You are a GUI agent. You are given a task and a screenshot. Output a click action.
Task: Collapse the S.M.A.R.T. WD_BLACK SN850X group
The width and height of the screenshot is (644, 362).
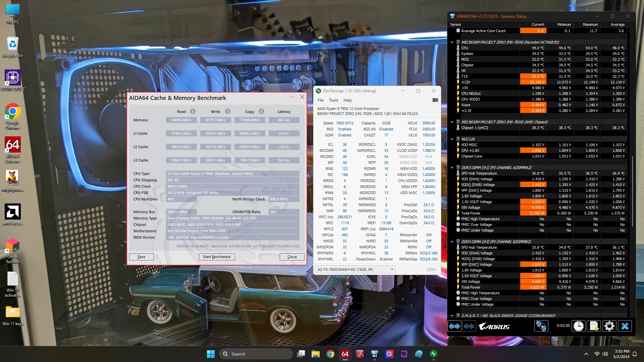coord(452,316)
